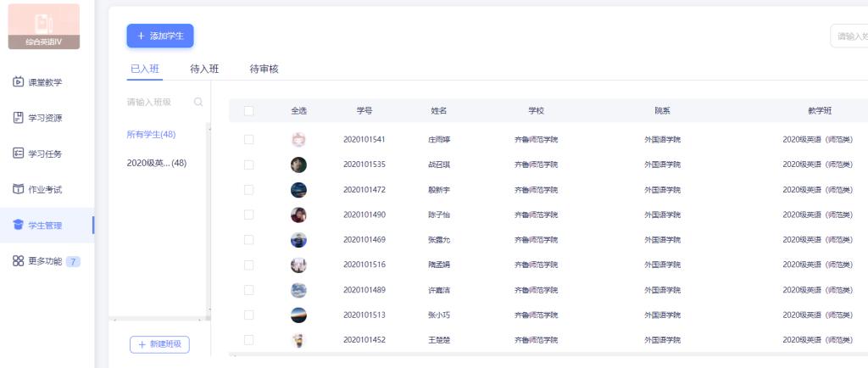Toggle the select-all 全选 checkbox

pos(249,110)
